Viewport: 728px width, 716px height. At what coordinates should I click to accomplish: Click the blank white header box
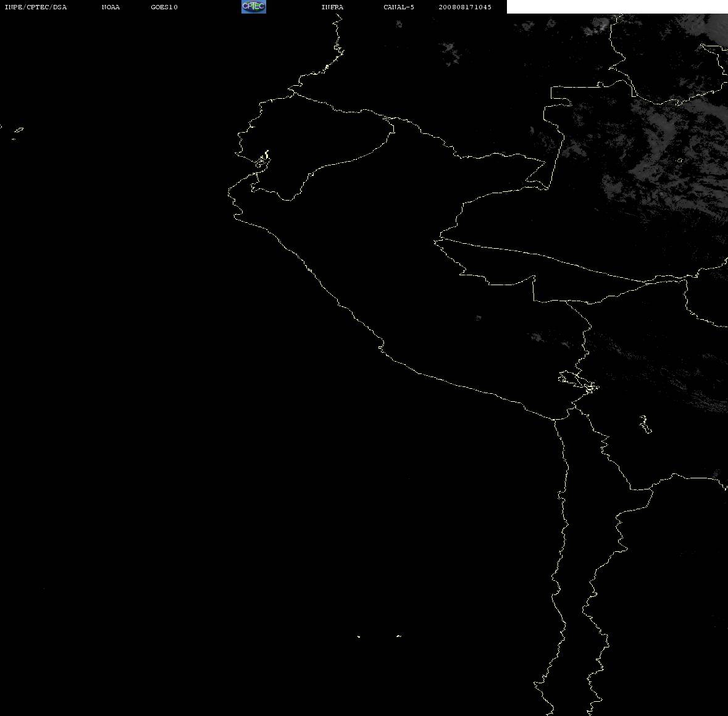pyautogui.click(x=617, y=7)
